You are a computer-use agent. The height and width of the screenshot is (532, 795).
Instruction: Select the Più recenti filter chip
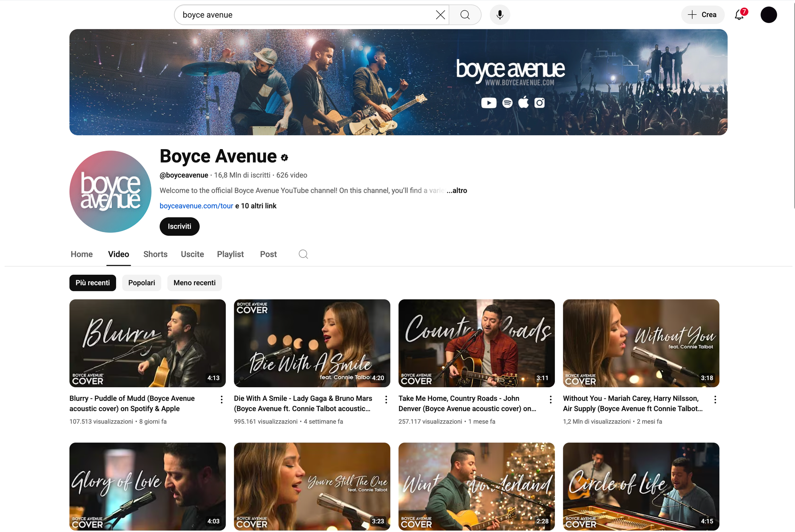click(93, 283)
